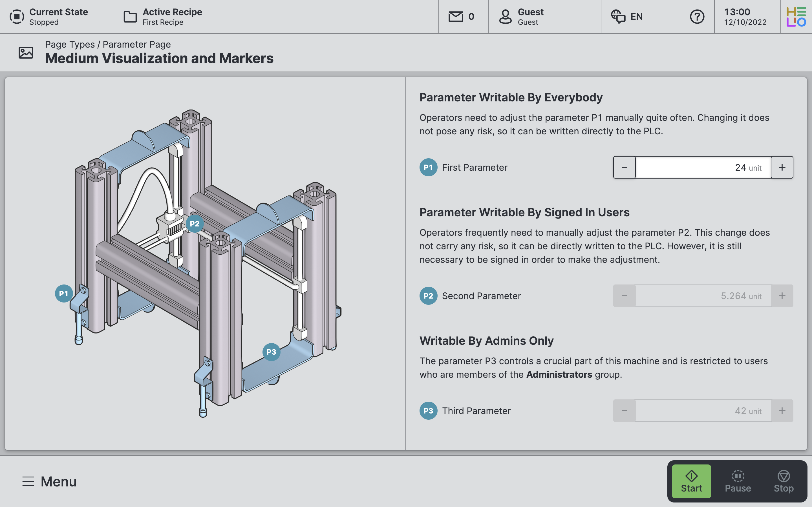This screenshot has width=812, height=507.
Task: Click the P1 marker on the machine image
Action: (x=64, y=293)
